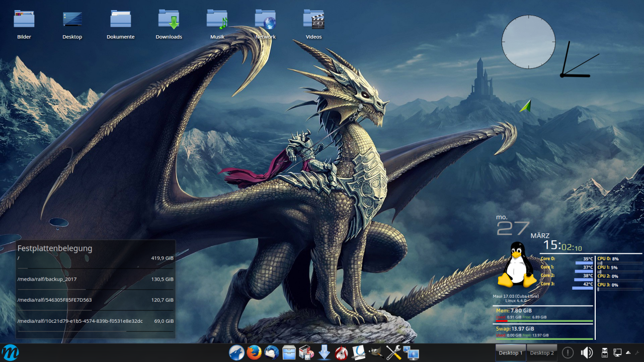
Task: Open the volume speaker control
Action: click(x=587, y=353)
